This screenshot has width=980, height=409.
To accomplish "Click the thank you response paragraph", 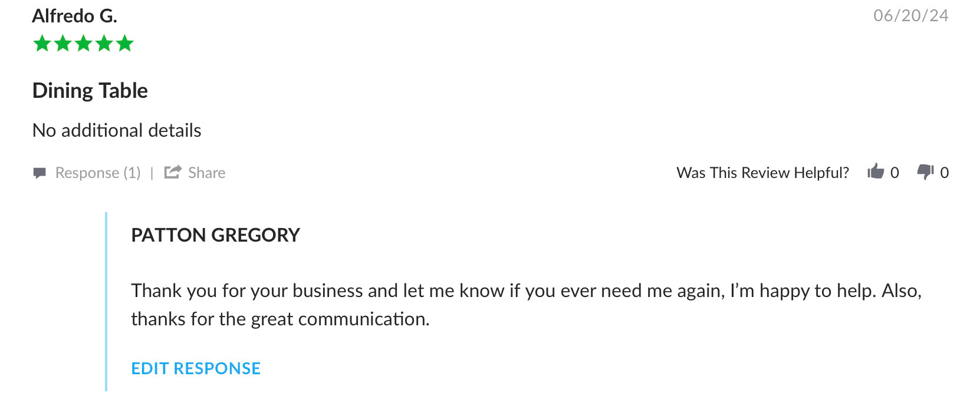I will [525, 304].
